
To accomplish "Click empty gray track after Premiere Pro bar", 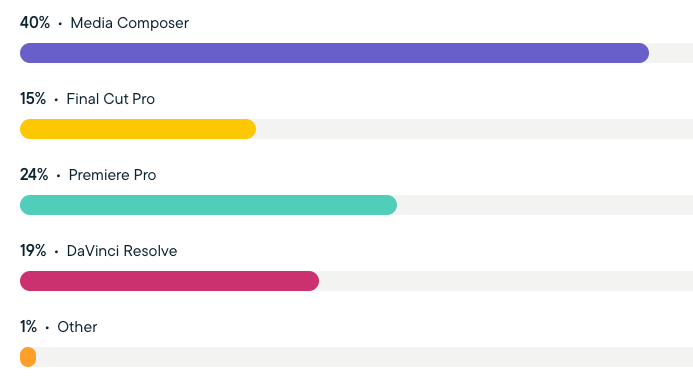I will [x=545, y=205].
